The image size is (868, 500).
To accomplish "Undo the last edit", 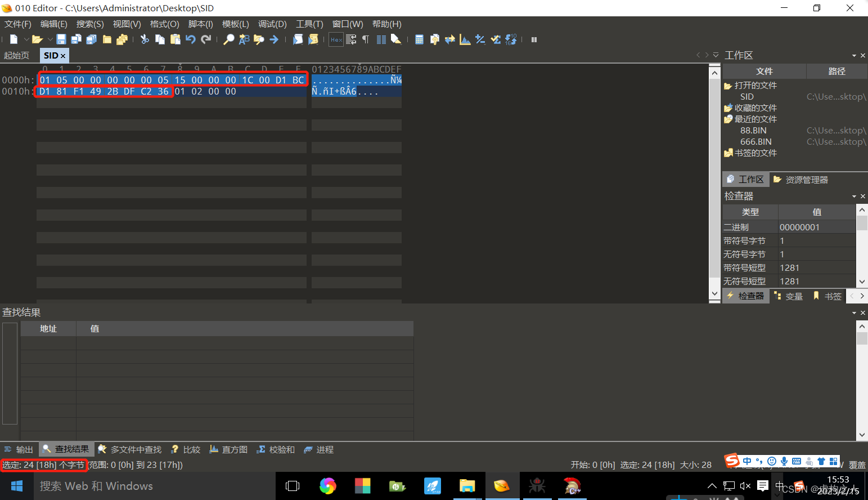I will pyautogui.click(x=191, y=39).
